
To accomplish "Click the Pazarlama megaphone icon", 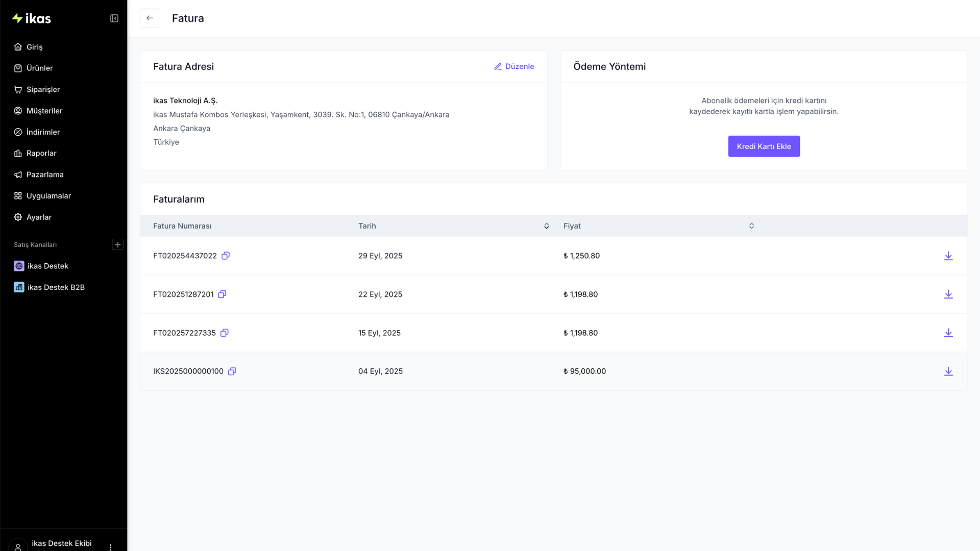I will (x=18, y=174).
